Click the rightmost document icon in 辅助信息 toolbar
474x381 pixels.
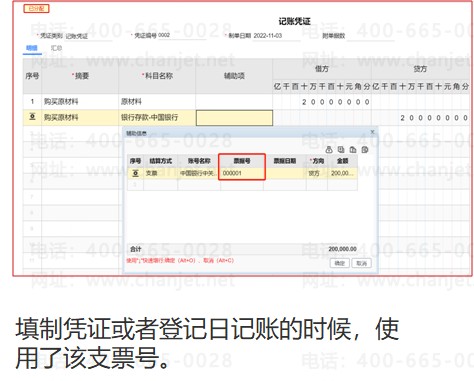[x=365, y=150]
